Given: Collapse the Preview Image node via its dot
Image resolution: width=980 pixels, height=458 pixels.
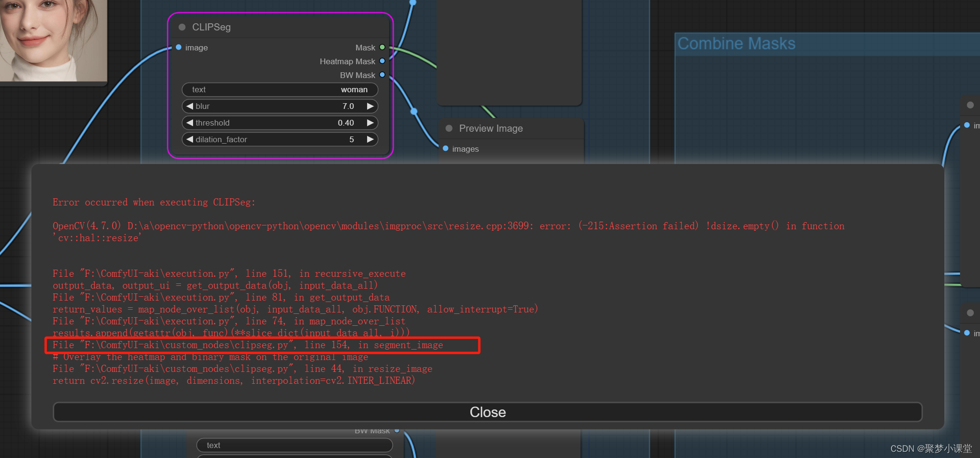Looking at the screenshot, I should 449,128.
